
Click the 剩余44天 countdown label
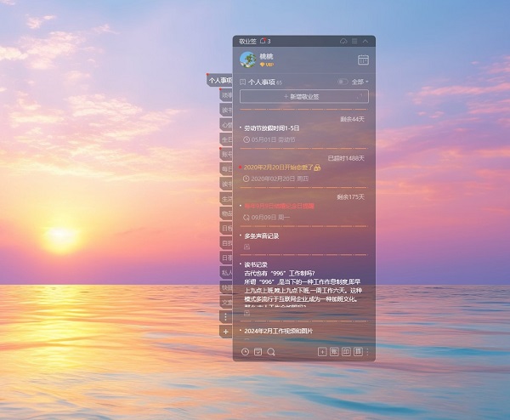point(352,119)
